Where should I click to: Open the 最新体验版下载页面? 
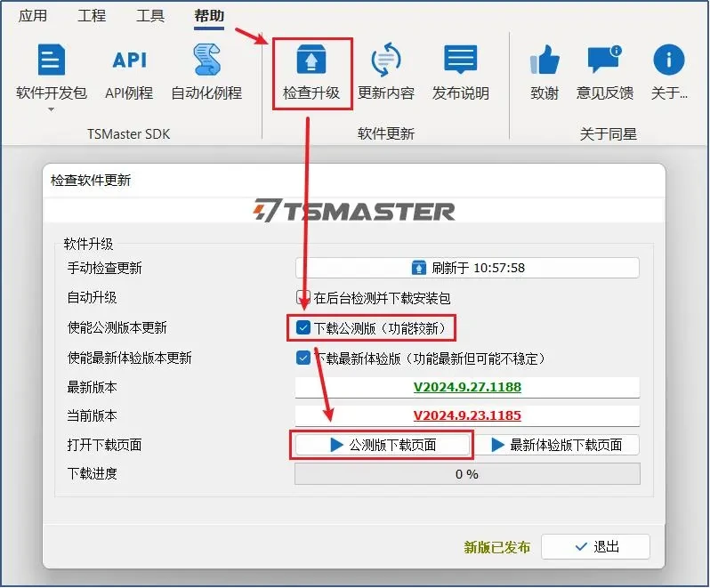(x=556, y=445)
